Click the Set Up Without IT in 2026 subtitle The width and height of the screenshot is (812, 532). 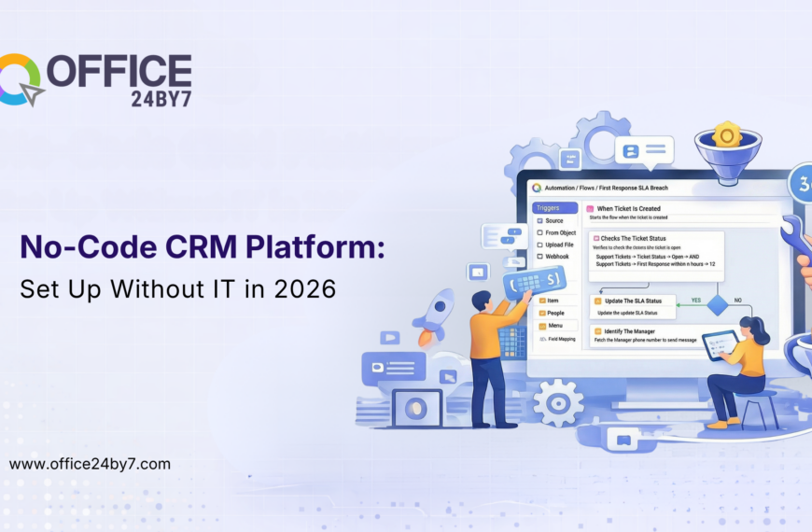[178, 289]
